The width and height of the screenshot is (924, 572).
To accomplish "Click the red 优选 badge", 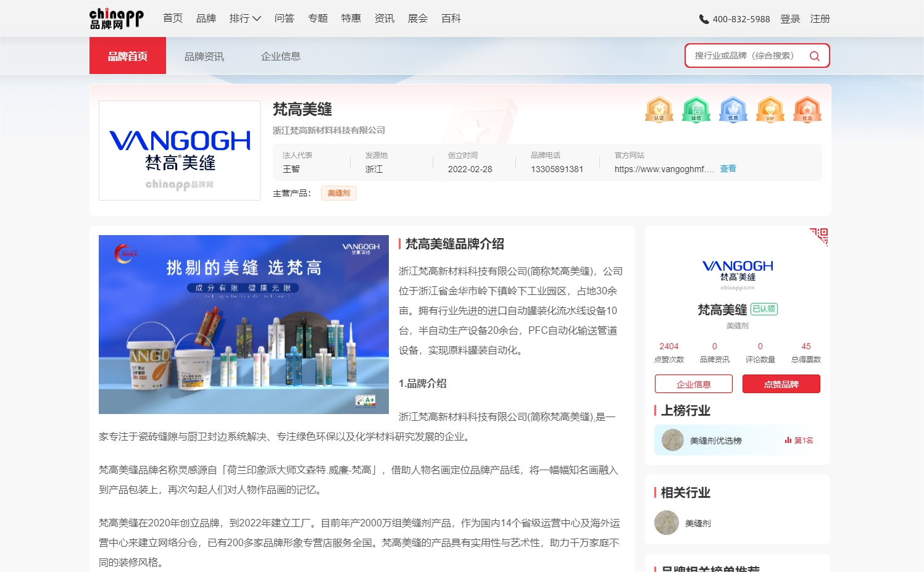I will tap(807, 110).
